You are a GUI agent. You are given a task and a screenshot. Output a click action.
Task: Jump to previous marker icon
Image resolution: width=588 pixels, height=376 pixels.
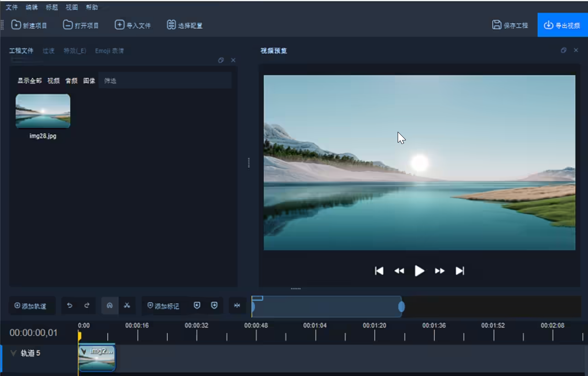(x=197, y=306)
